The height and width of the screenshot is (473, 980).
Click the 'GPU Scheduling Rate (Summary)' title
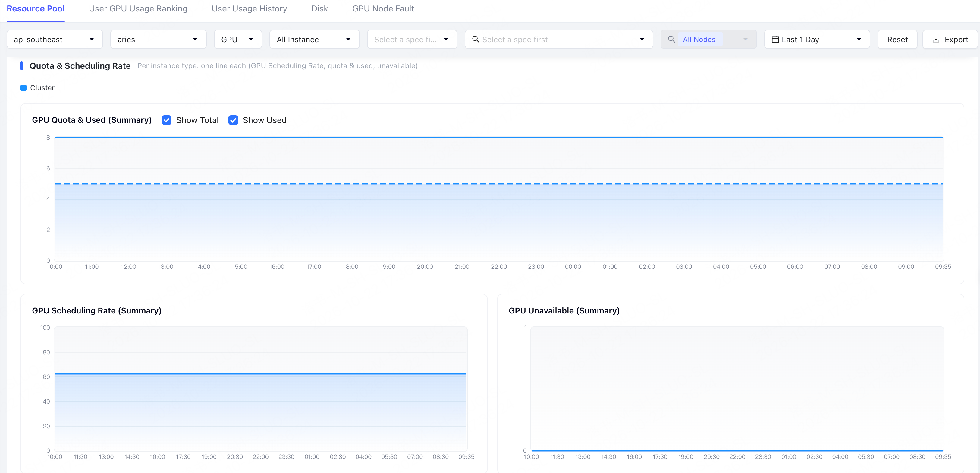tap(97, 310)
